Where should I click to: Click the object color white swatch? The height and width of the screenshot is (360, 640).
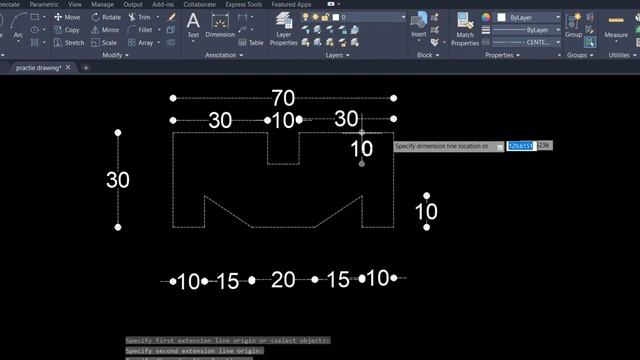click(501, 18)
